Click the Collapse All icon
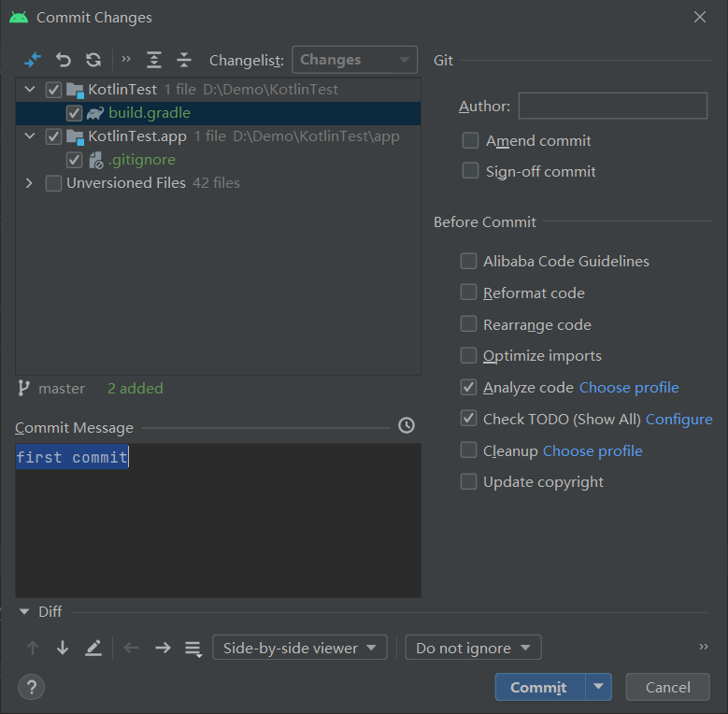728x714 pixels. pyautogui.click(x=184, y=60)
